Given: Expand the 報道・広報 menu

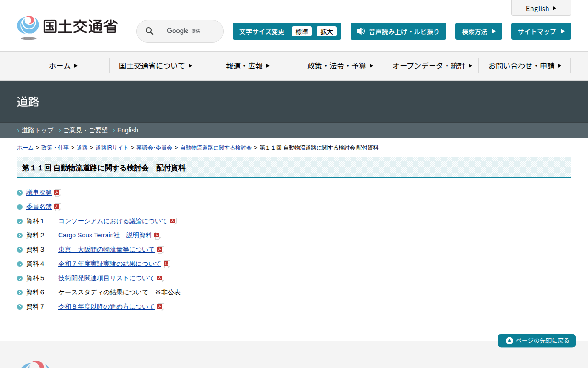Looking at the screenshot, I should pos(248,66).
